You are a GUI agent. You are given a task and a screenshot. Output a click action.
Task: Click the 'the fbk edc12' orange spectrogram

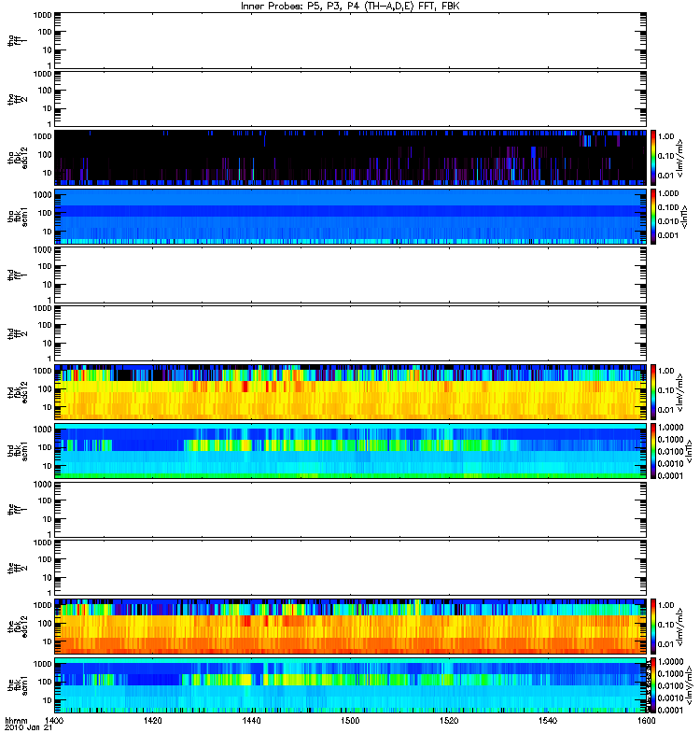pos(351,627)
